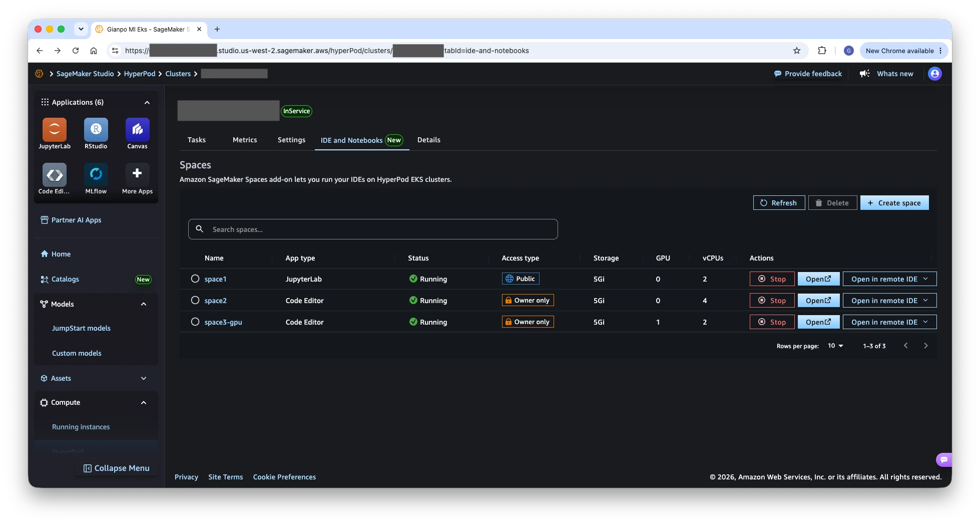Open the purple chat assistant bubble
The height and width of the screenshot is (525, 980).
[944, 460]
